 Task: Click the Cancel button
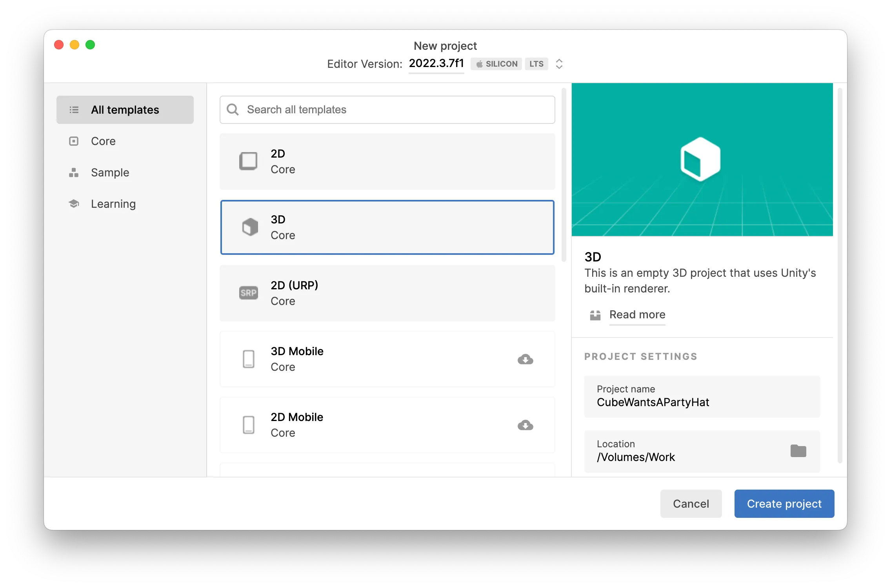pos(691,504)
